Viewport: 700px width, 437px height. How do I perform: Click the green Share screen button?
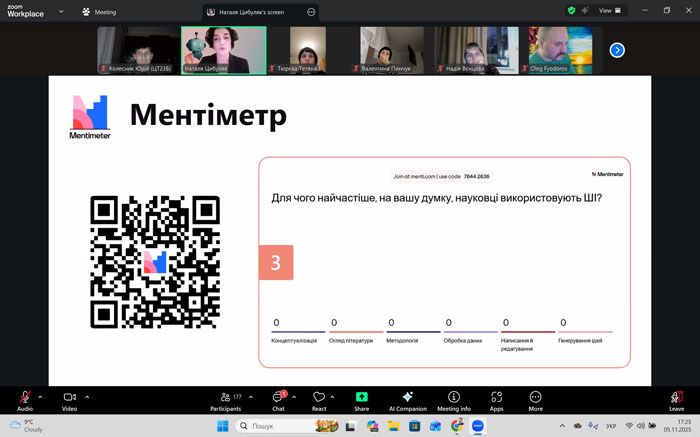click(x=361, y=399)
